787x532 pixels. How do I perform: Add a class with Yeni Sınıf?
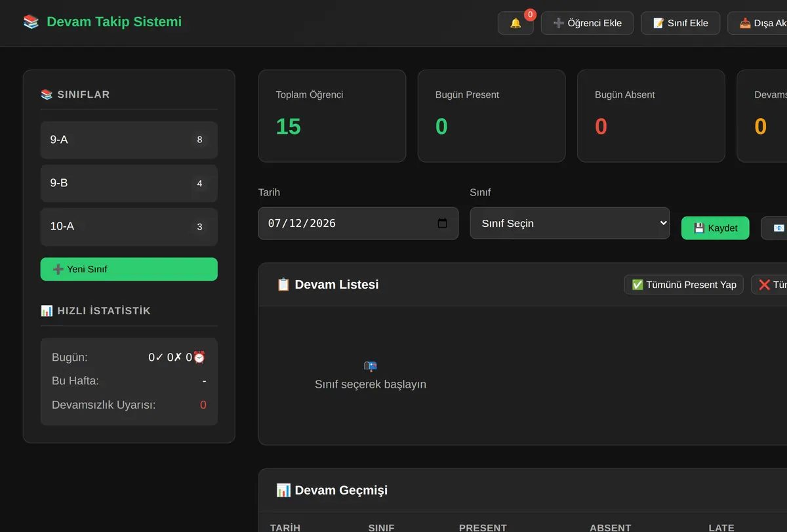[129, 269]
